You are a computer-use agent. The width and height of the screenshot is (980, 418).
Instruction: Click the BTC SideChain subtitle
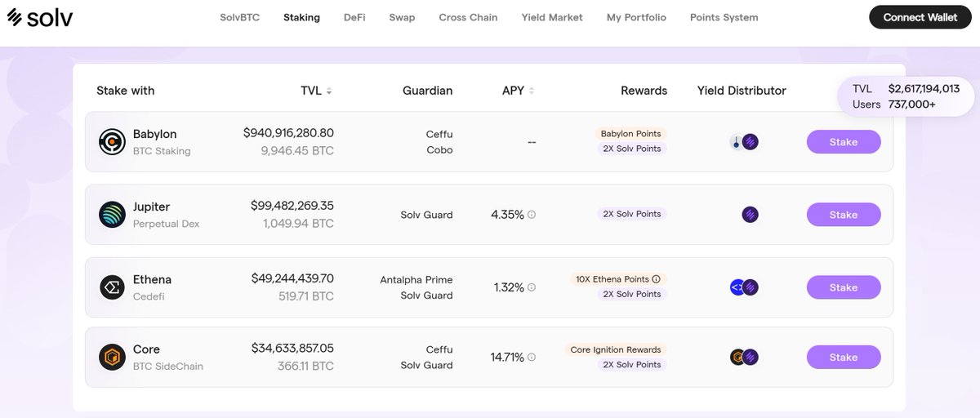point(167,367)
